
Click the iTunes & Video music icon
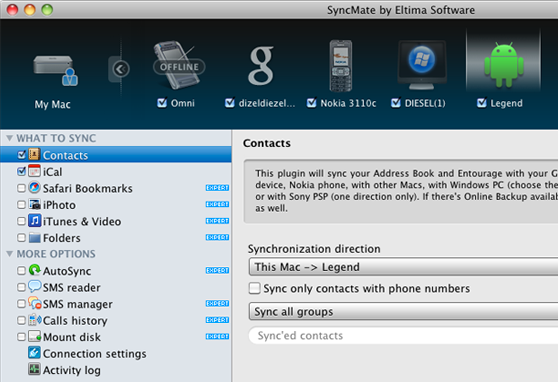34,220
